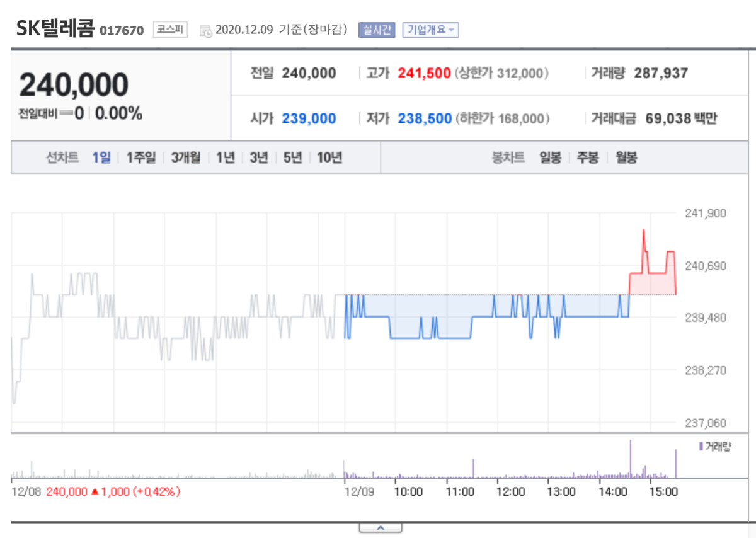Screen dimensions: 756x538
Task: Click the 실시간 real-time button
Action: click(377, 30)
